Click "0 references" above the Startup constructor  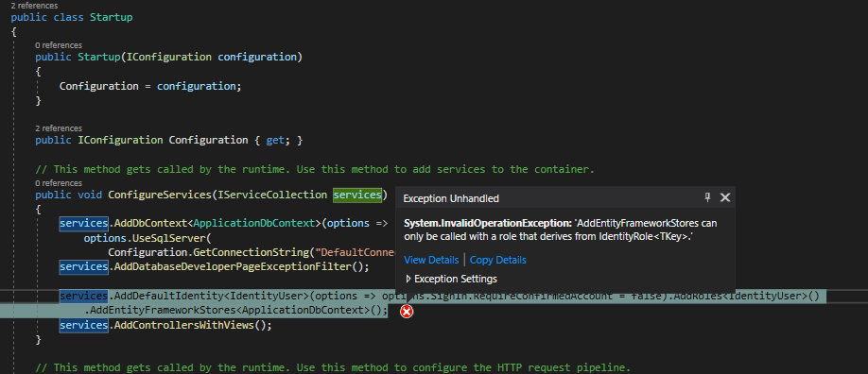(x=58, y=44)
